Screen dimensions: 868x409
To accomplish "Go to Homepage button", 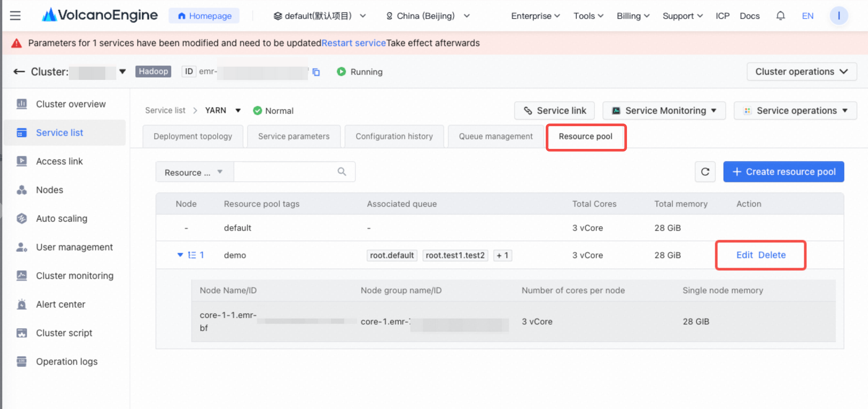I will 204,16.
